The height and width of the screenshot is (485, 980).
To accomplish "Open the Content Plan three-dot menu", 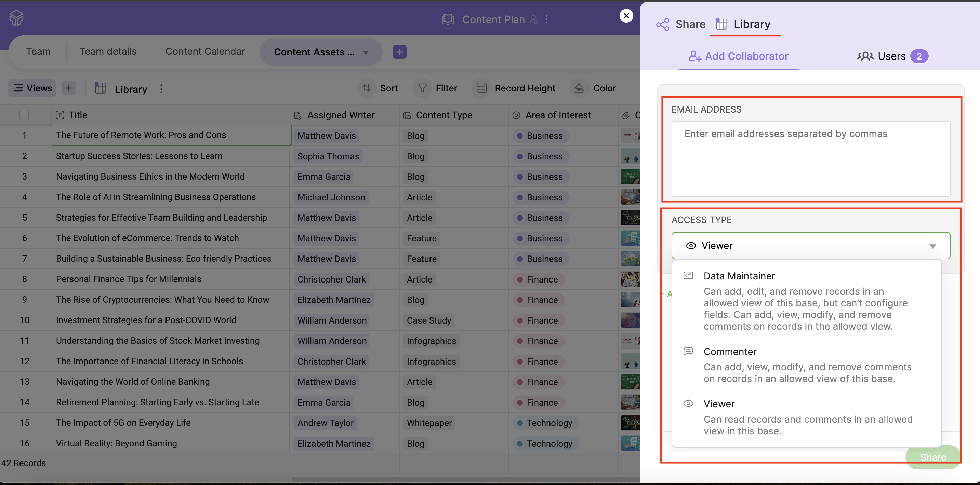I will coord(546,19).
